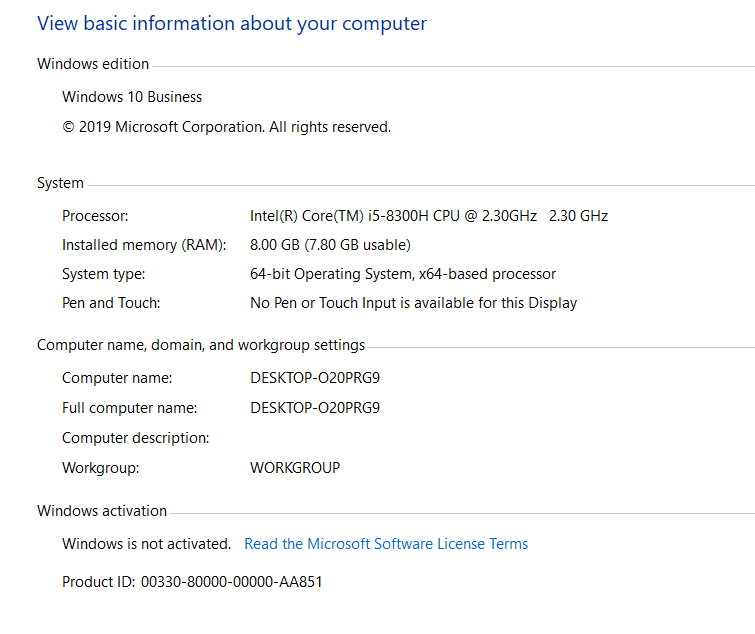Click the 'Windows activation' section header
Image resolution: width=755 pixels, height=634 pixels.
point(102,511)
